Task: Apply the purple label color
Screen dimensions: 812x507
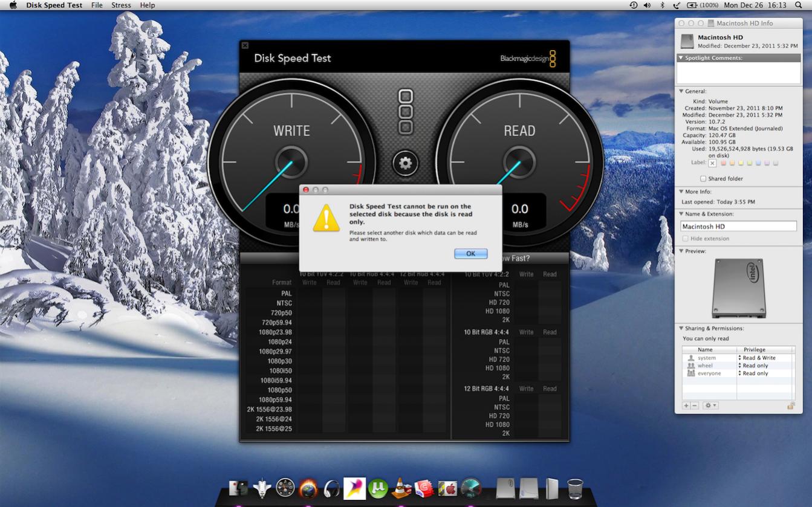Action: (767, 163)
